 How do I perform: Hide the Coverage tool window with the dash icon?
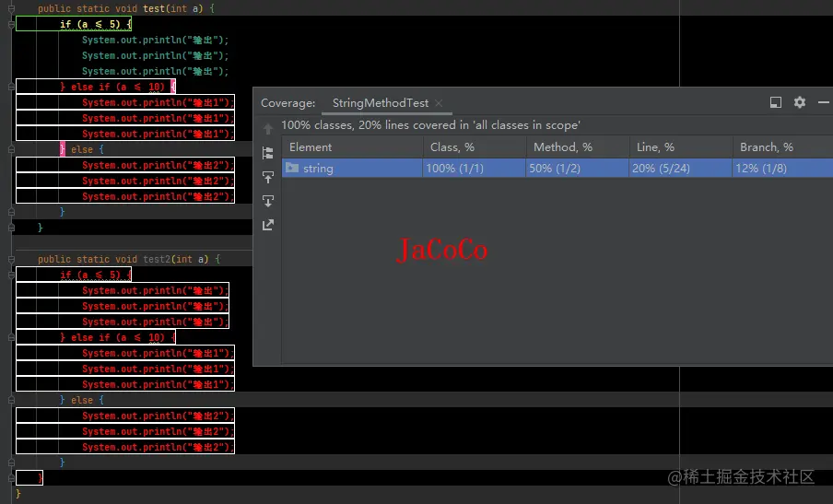(824, 102)
